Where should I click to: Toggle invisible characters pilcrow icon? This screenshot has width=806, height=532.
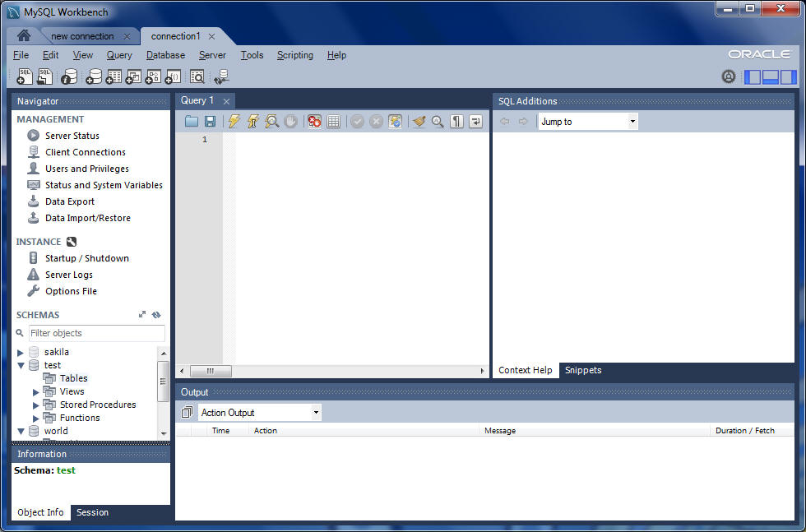[x=456, y=122]
